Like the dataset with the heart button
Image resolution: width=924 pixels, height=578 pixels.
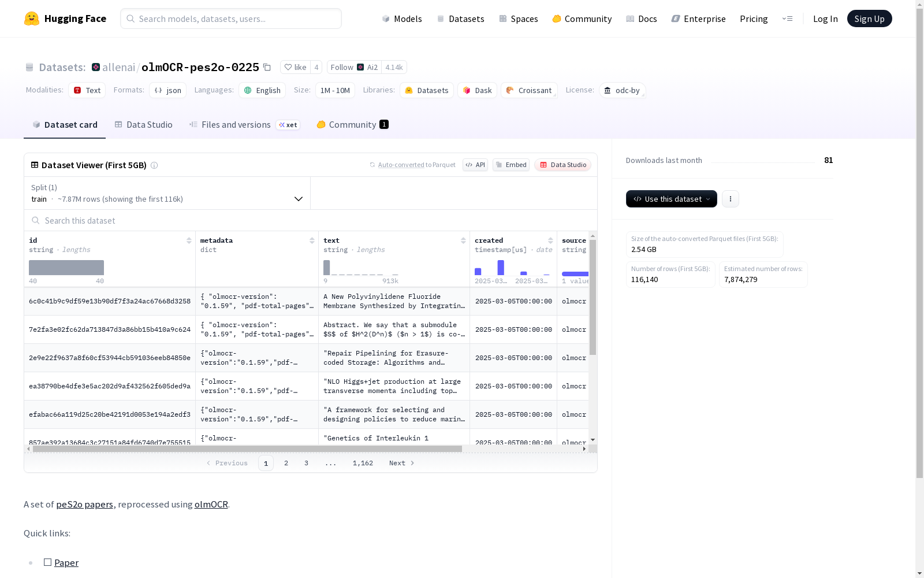click(x=295, y=67)
